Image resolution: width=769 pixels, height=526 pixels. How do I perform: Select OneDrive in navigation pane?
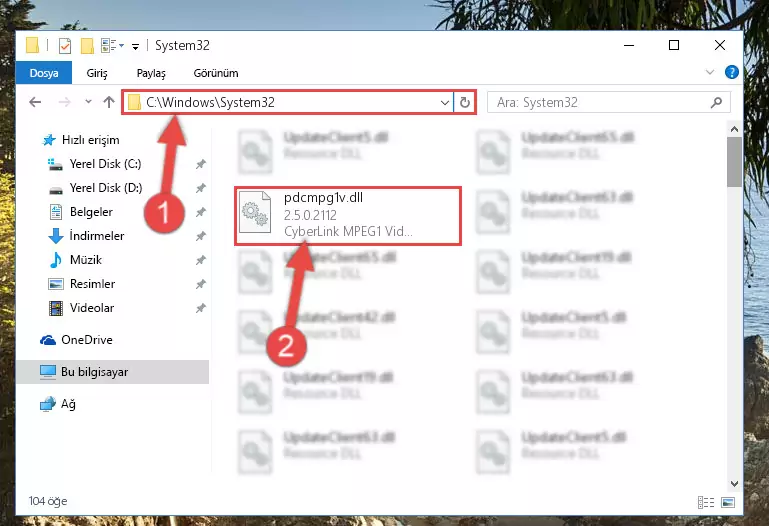coord(76,340)
